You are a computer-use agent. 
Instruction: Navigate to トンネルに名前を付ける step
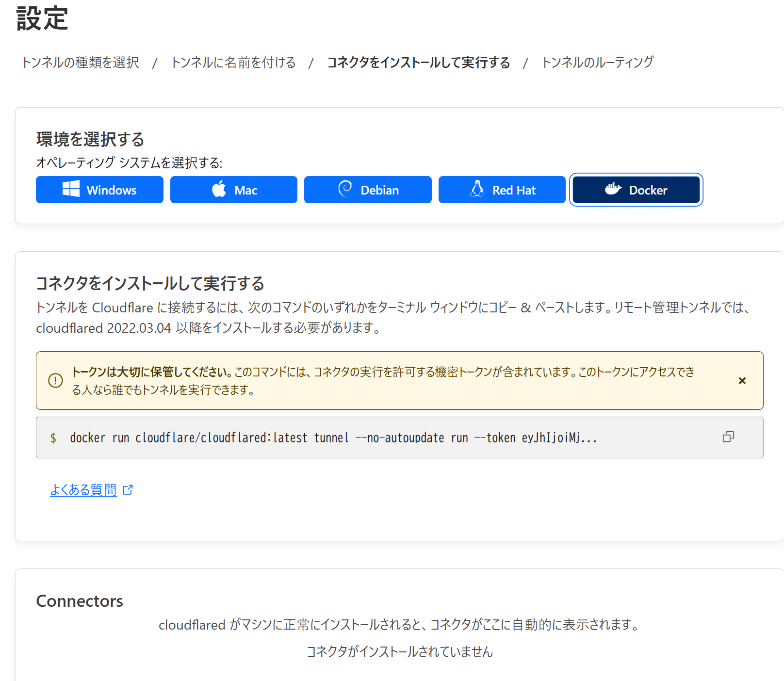point(233,62)
